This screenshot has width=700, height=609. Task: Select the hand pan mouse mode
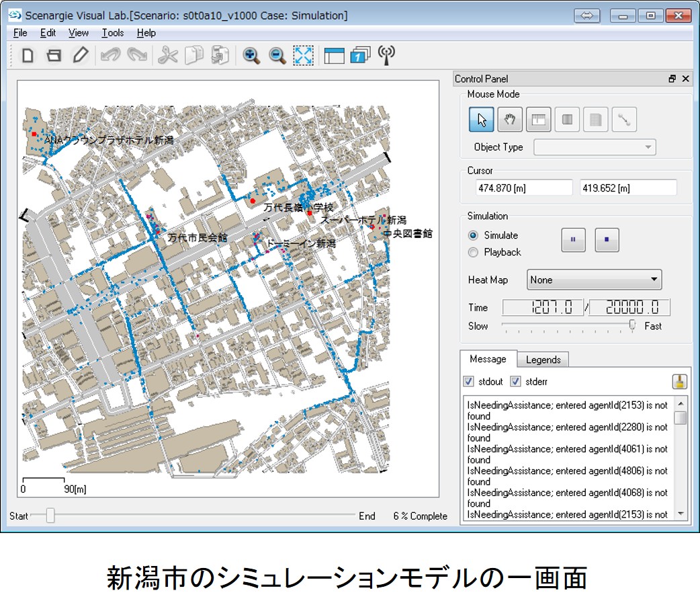point(510,120)
